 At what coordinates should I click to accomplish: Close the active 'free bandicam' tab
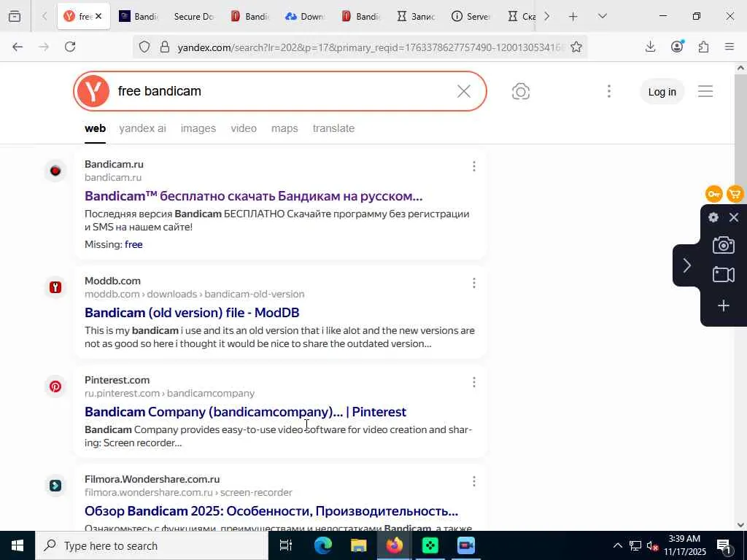[98, 16]
